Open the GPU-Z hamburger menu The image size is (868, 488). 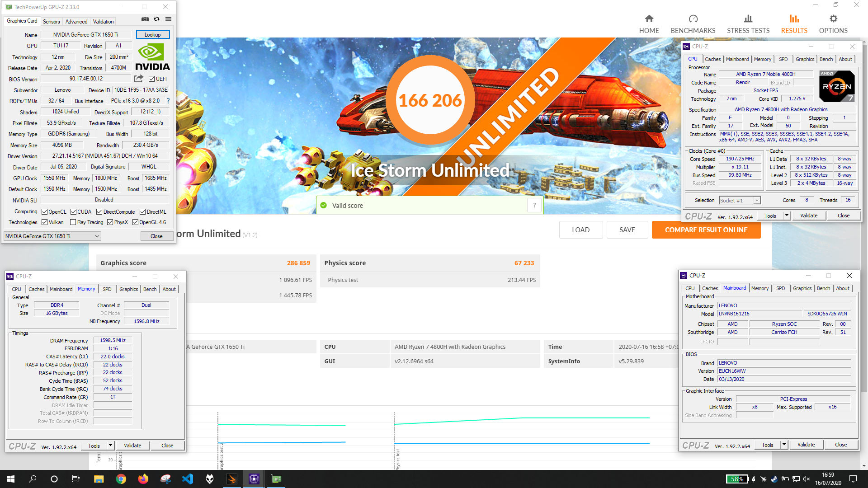tap(168, 19)
